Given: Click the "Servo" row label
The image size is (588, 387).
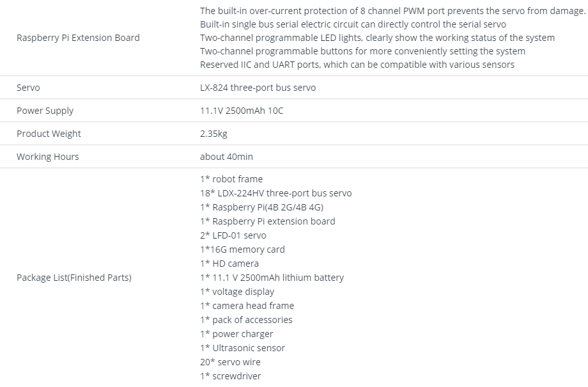Looking at the screenshot, I should [28, 88].
